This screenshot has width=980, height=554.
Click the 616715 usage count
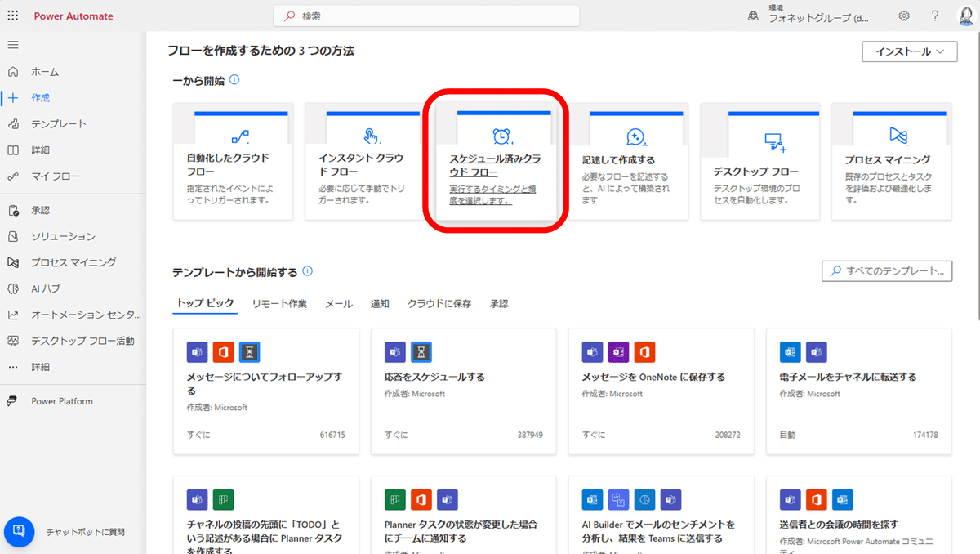click(332, 436)
